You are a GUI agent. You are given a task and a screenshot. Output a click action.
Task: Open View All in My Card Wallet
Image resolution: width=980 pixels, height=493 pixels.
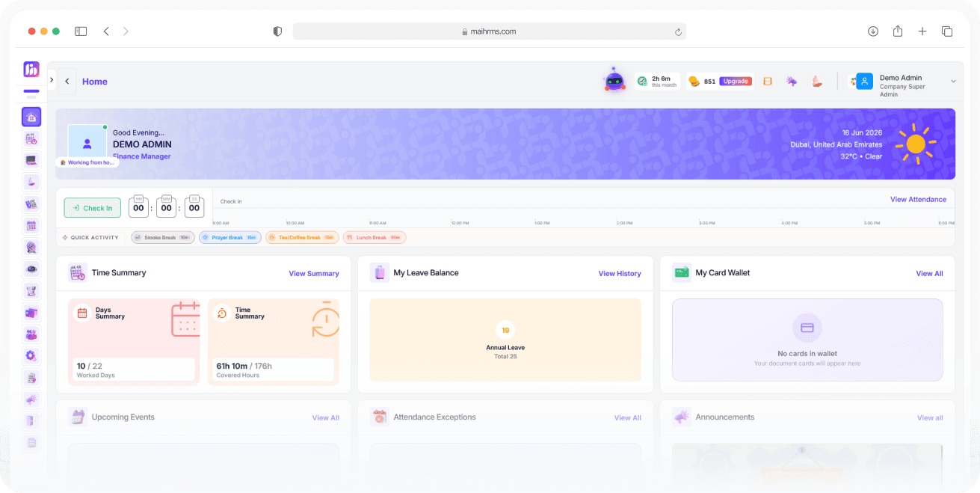pos(929,273)
